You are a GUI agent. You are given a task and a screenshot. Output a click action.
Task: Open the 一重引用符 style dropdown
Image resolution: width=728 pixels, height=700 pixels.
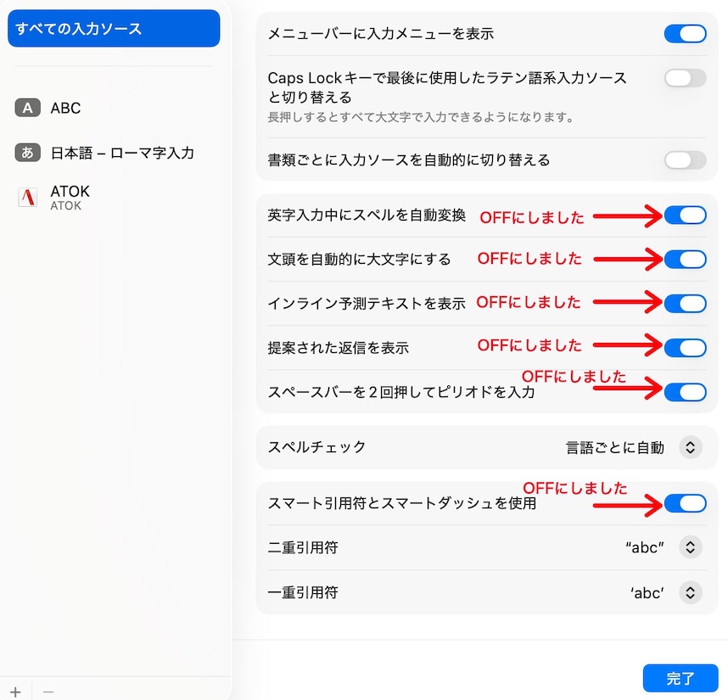(691, 592)
